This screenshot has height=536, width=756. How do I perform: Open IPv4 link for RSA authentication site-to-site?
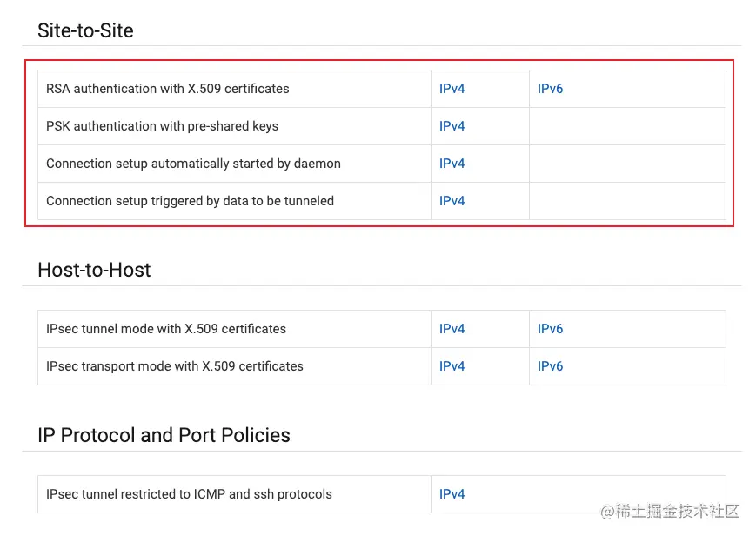[452, 89]
